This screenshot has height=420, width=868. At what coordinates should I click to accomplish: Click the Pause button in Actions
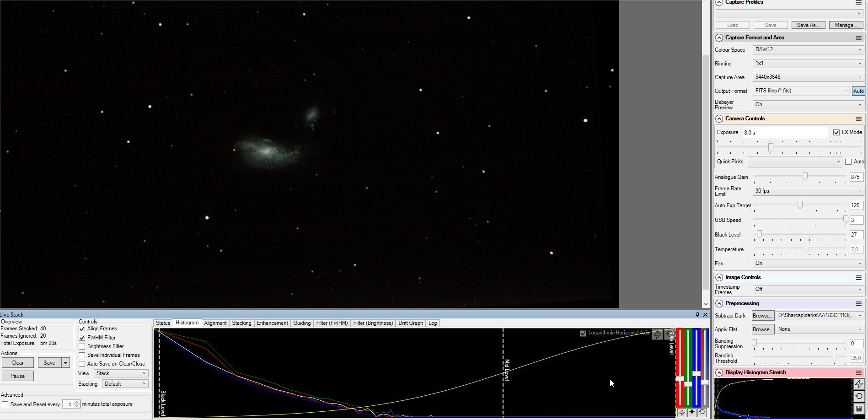pos(17,376)
